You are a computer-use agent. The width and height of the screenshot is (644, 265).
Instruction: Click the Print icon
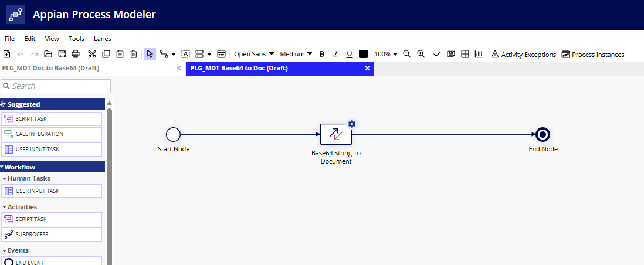coord(76,54)
